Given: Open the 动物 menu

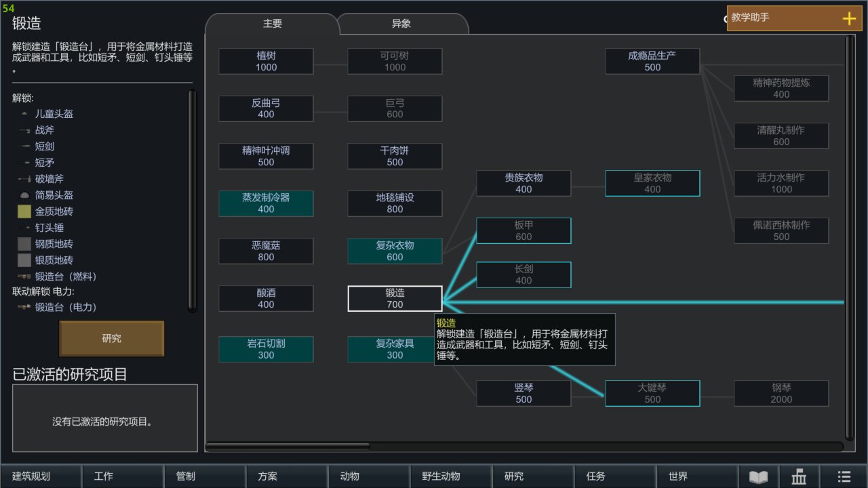Looking at the screenshot, I should [369, 476].
